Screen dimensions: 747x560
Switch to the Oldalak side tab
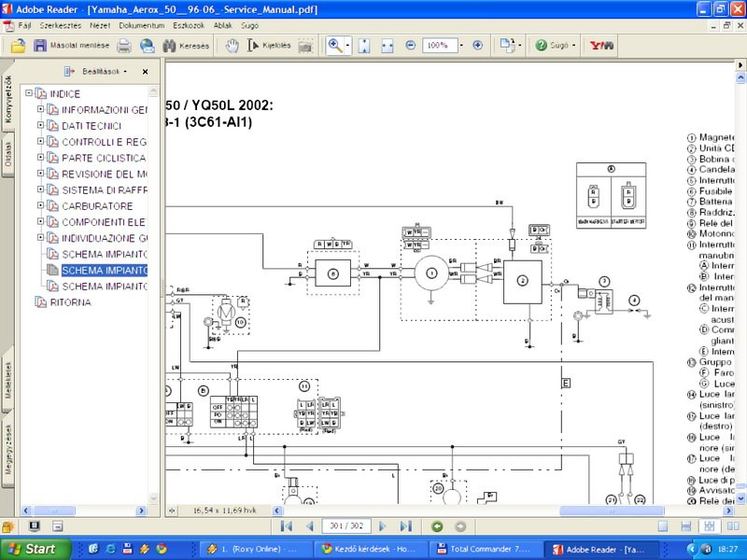click(x=7, y=153)
